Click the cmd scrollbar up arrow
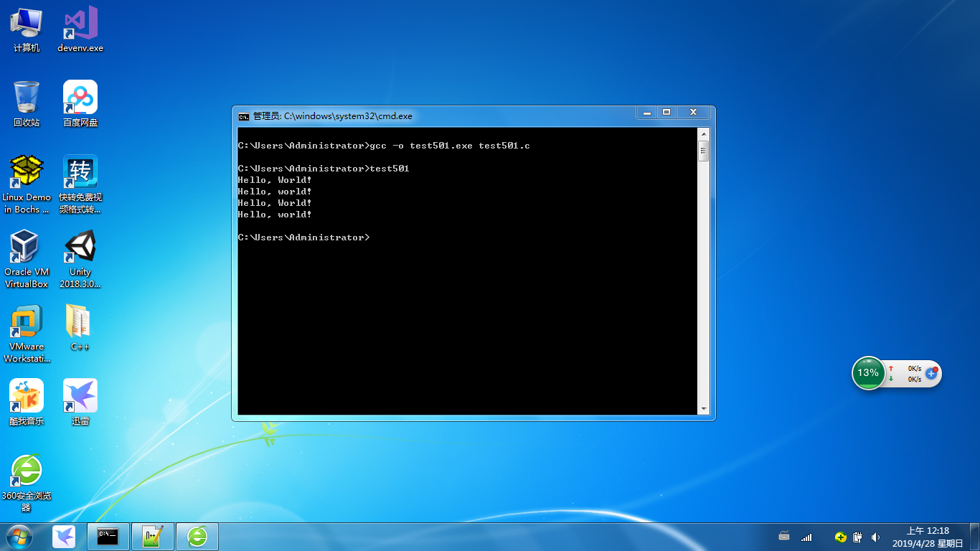The height and width of the screenshot is (551, 980). pyautogui.click(x=704, y=134)
